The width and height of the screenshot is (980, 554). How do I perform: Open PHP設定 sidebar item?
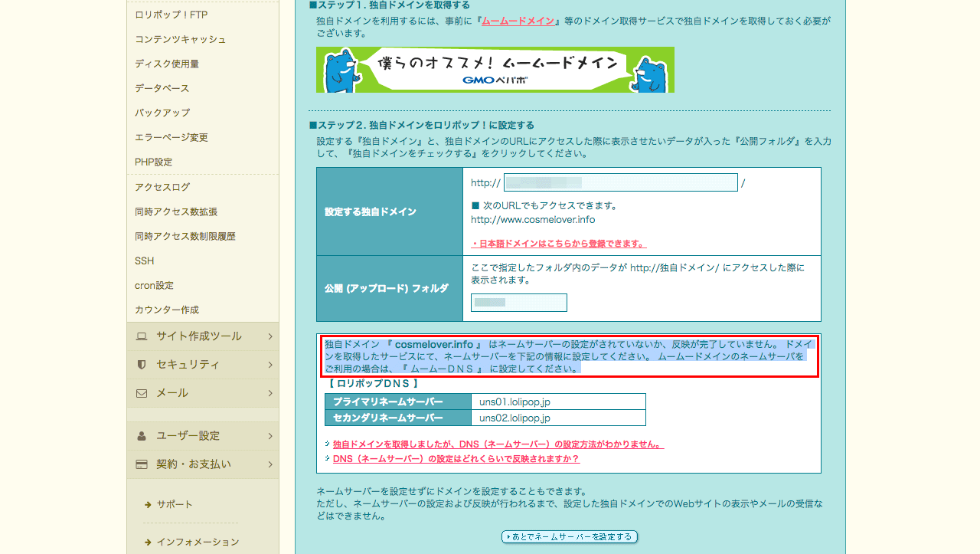click(153, 162)
